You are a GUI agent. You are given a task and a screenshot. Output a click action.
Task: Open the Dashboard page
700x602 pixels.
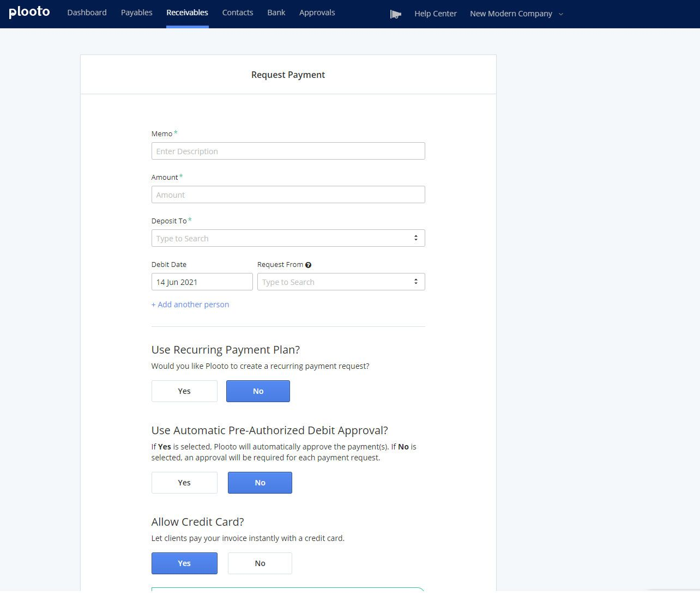[87, 12]
